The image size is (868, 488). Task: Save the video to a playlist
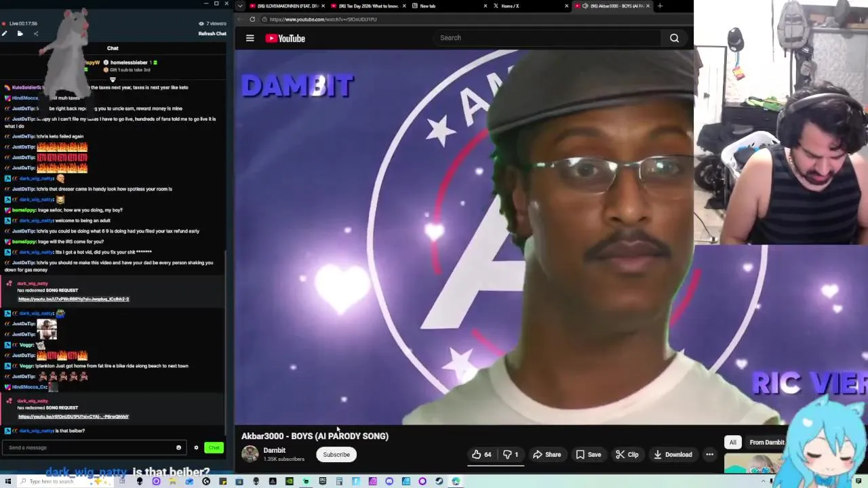coord(588,455)
